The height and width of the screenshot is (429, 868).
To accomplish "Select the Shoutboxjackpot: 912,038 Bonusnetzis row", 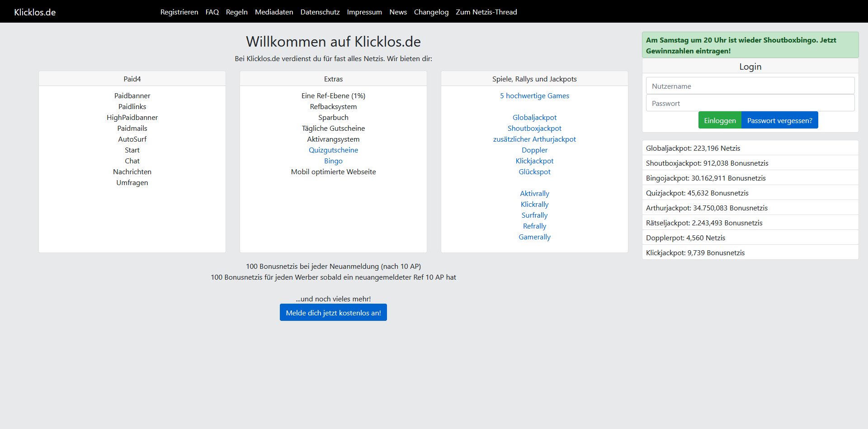I will [750, 163].
